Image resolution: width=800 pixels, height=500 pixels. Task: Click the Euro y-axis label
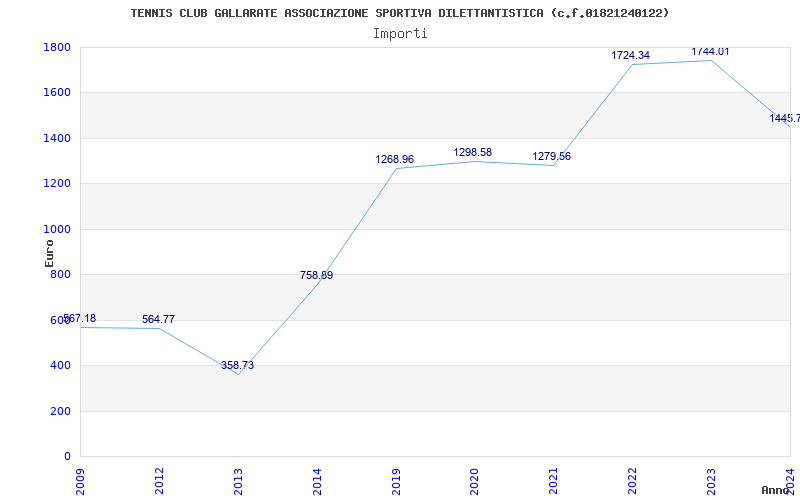point(49,253)
